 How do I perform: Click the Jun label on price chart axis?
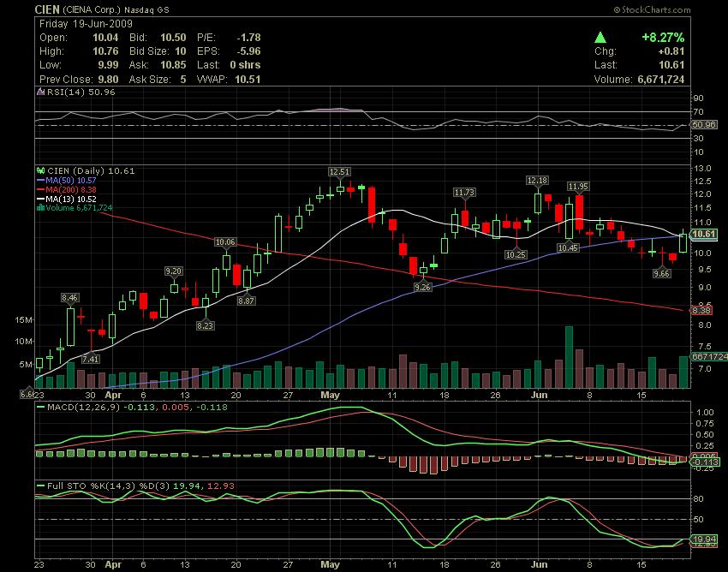click(539, 395)
